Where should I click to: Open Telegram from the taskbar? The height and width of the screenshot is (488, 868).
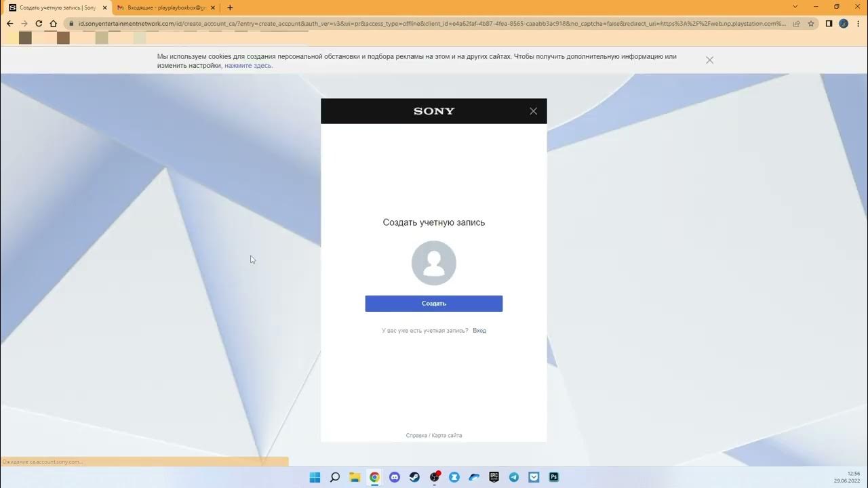tap(514, 477)
